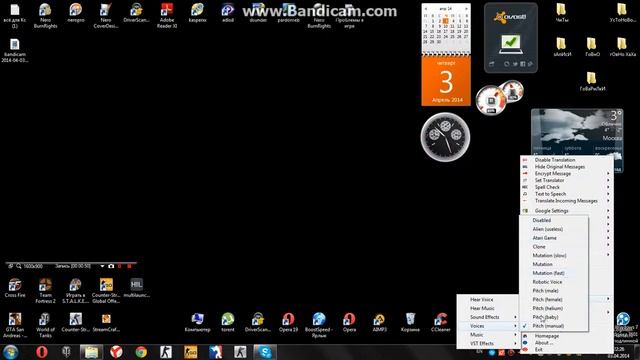Open Windows Explorer from the taskbar

point(91,352)
